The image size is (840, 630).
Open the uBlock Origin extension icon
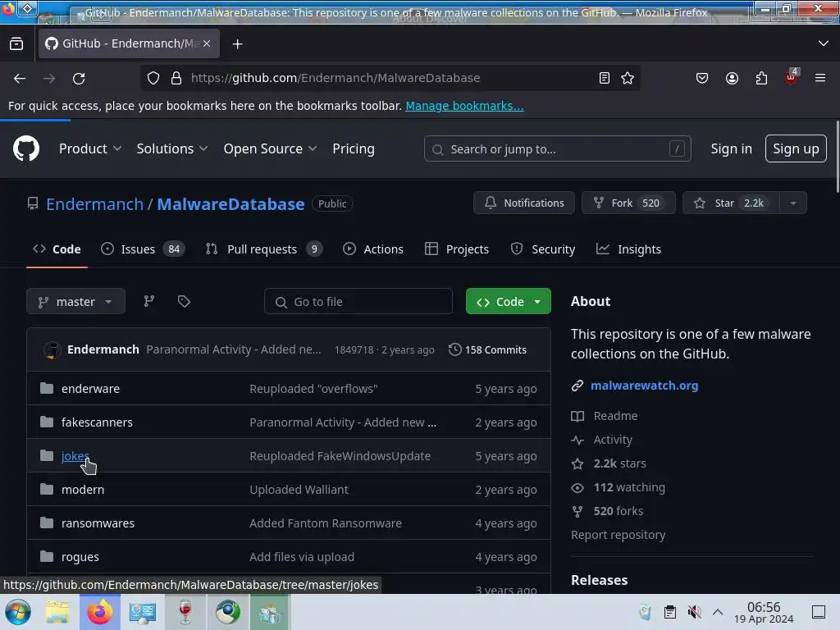792,77
